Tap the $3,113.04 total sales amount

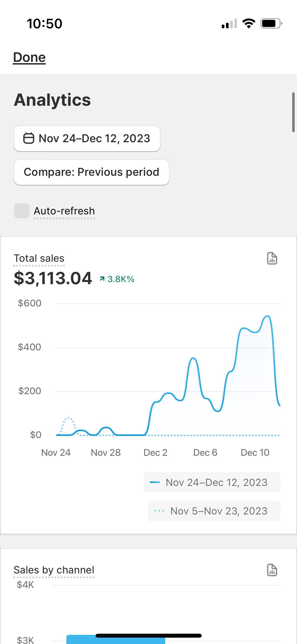(53, 278)
